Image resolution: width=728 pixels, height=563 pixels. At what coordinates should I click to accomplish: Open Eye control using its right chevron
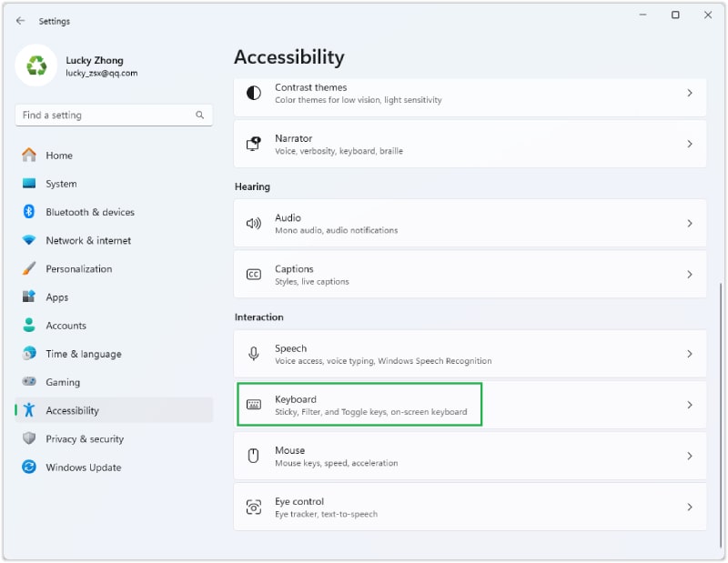pyautogui.click(x=690, y=507)
